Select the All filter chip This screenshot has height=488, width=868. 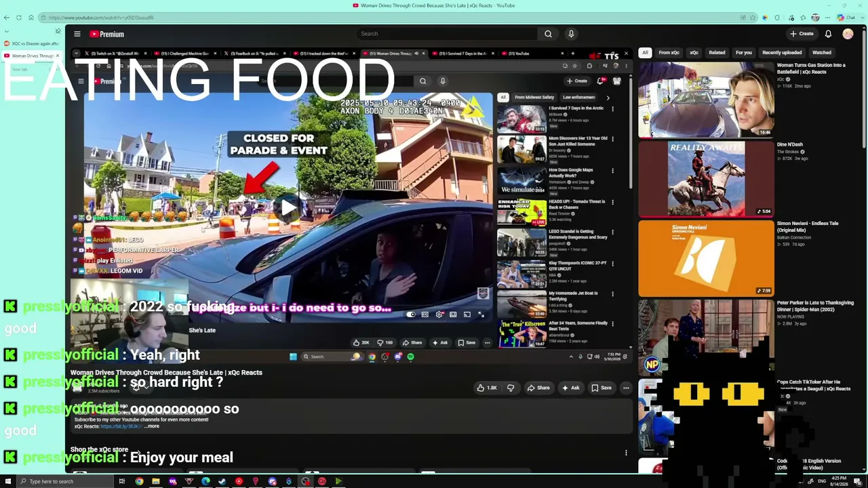pyautogui.click(x=645, y=53)
